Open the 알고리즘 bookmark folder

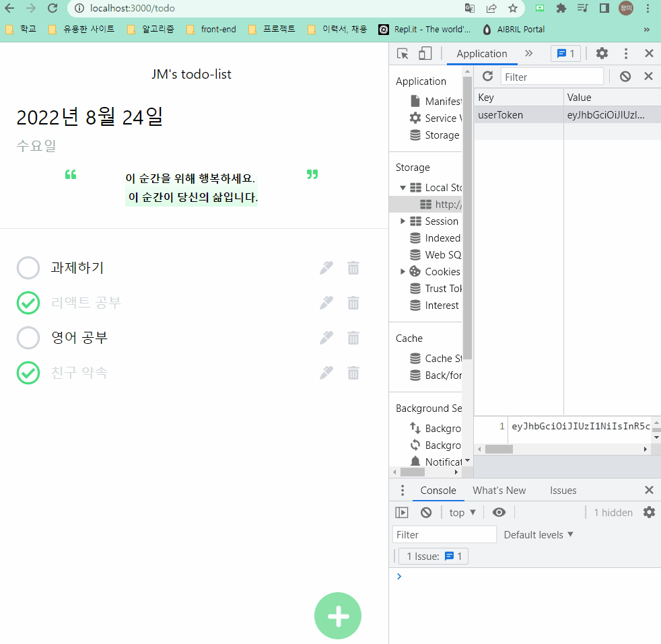click(x=151, y=29)
